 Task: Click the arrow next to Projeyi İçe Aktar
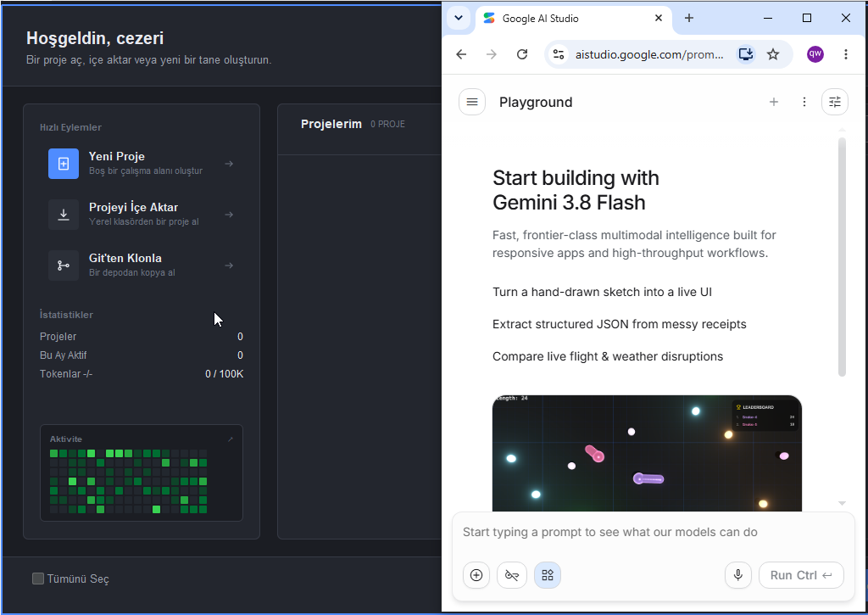click(229, 215)
